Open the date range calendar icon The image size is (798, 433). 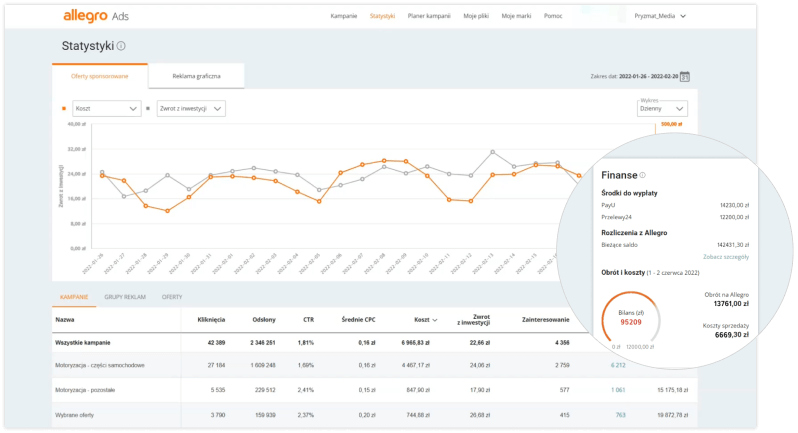(x=685, y=76)
